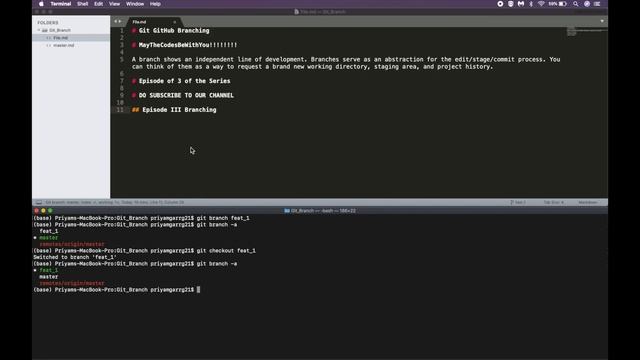Open the Notification Center icon
This screenshot has height=360, width=640.
pyautogui.click(x=597, y=4)
